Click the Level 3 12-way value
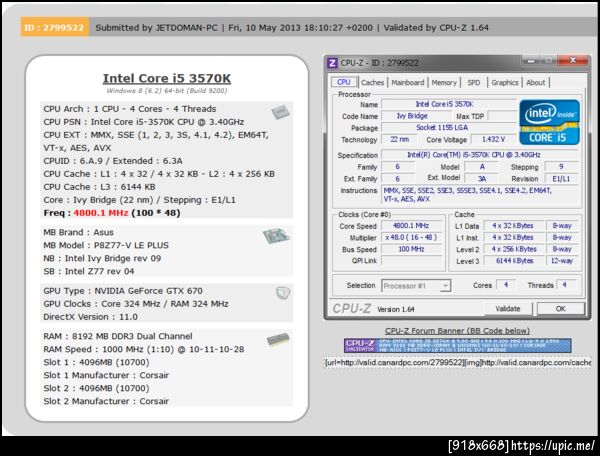Image resolution: width=600 pixels, height=456 pixels. pyautogui.click(x=562, y=261)
